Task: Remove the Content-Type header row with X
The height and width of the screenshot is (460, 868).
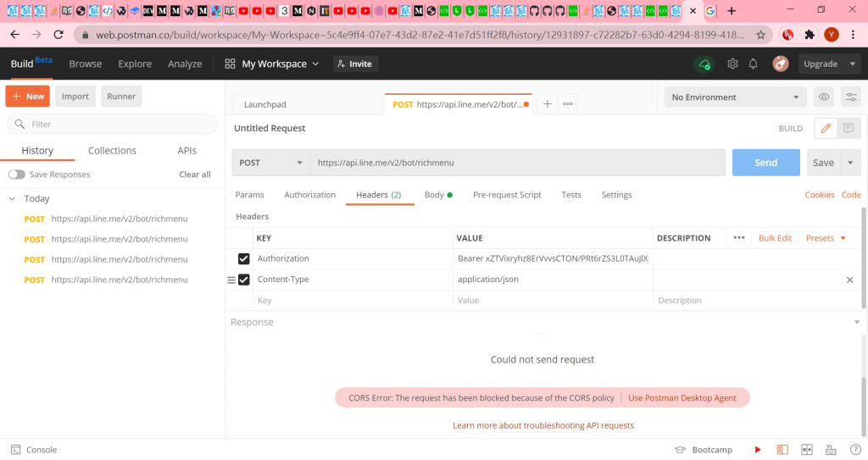Action: coord(849,280)
